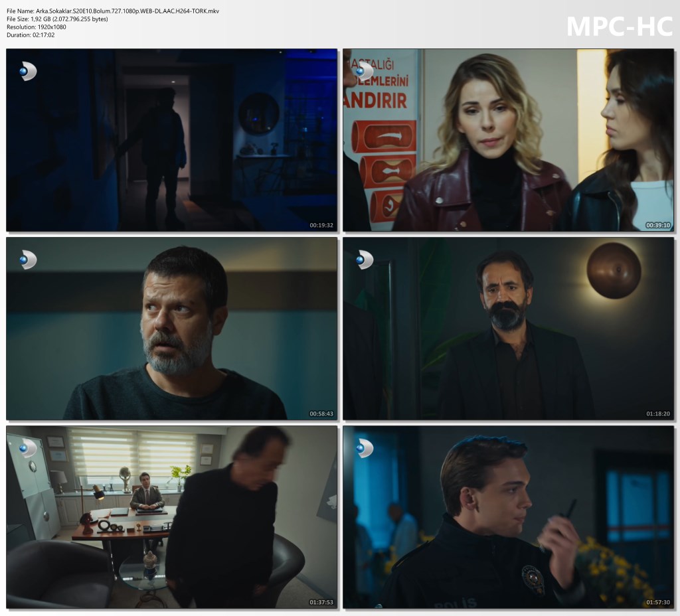The height and width of the screenshot is (616, 680).
Task: Click the 00:19:32 timestamp
Action: [321, 225]
